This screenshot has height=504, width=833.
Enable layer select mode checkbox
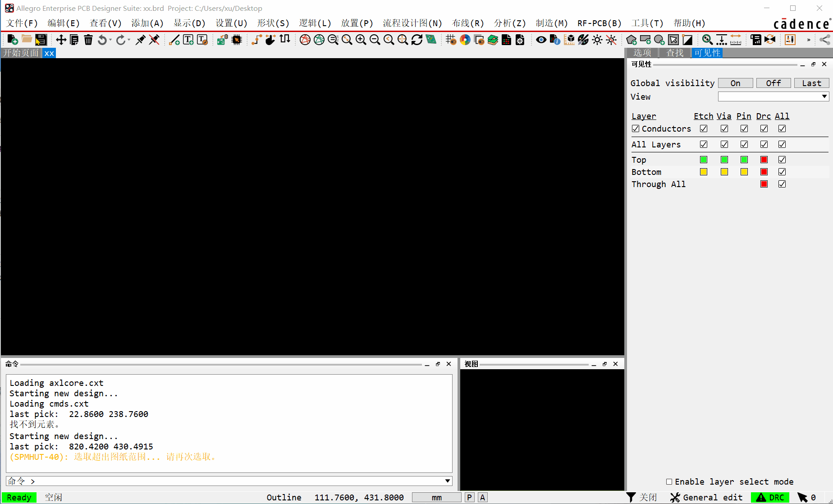[x=669, y=482]
